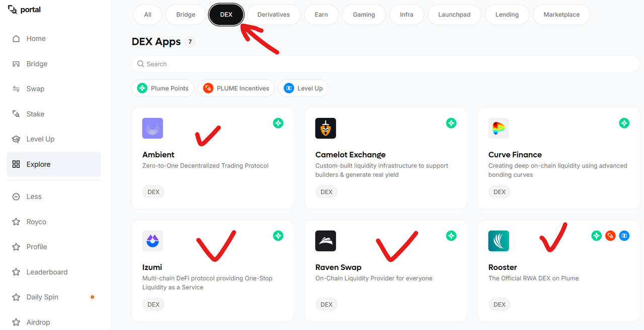Switch to the Lending tab
The width and height of the screenshot is (644, 330).
(x=507, y=15)
